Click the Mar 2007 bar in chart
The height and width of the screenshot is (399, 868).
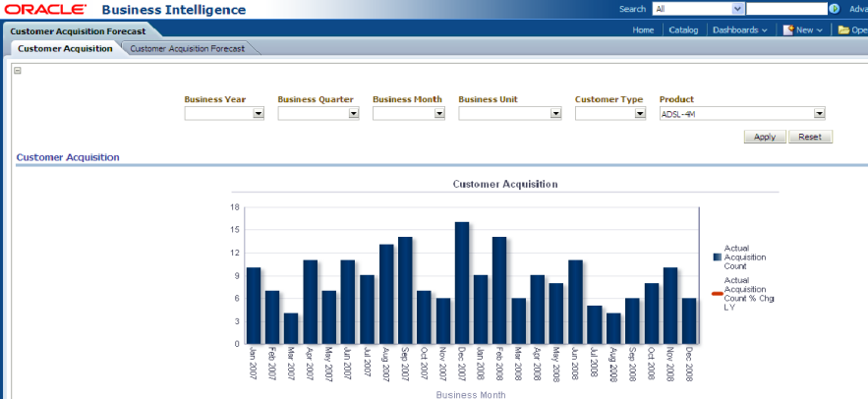[291, 328]
